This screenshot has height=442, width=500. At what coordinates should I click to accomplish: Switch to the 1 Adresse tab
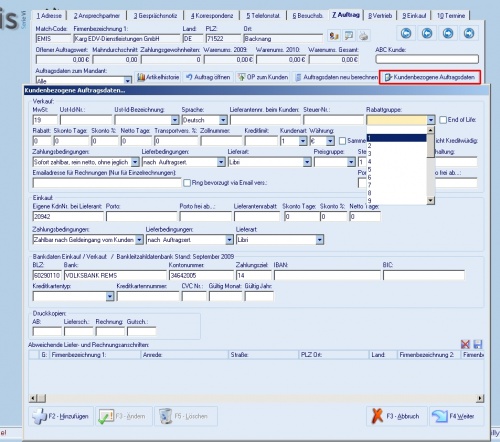click(49, 16)
